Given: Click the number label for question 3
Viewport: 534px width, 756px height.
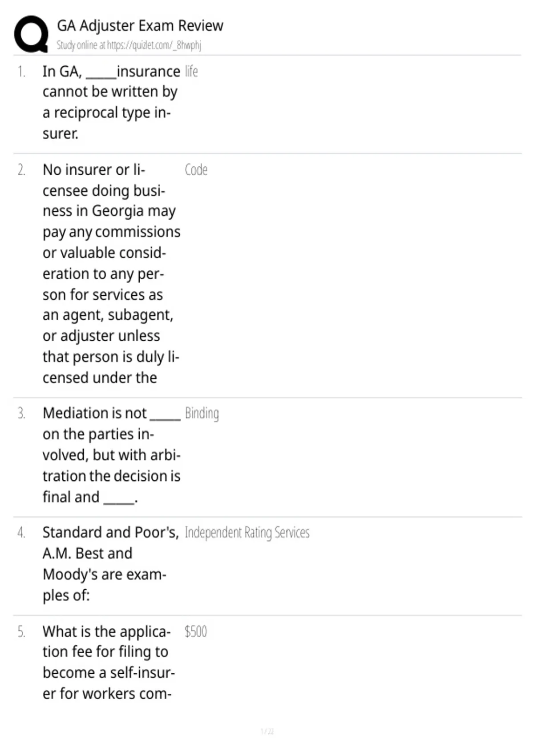Looking at the screenshot, I should [21, 414].
